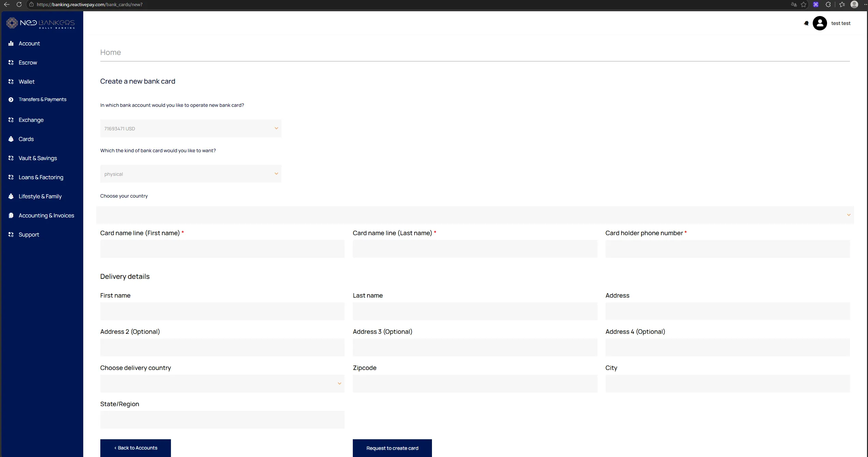Focus Card name line Last name field
Image resolution: width=868 pixels, height=457 pixels.
click(475, 249)
